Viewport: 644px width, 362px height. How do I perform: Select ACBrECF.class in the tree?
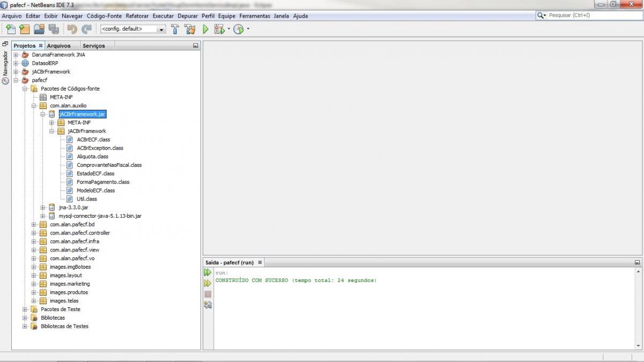pos(93,139)
